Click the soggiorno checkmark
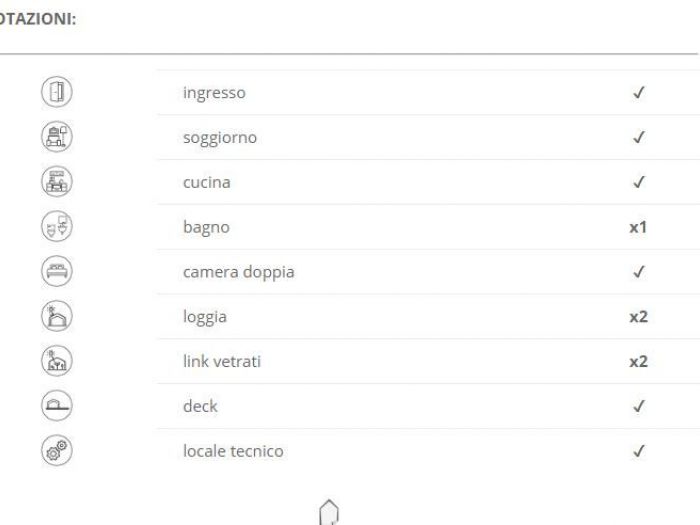This screenshot has height=525, width=700. click(638, 138)
